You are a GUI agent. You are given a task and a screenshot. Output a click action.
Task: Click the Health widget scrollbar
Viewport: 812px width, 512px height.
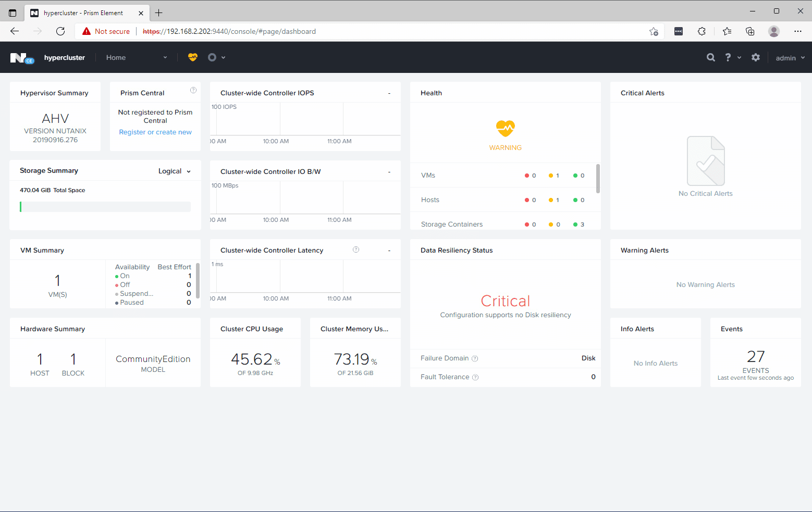point(598,179)
